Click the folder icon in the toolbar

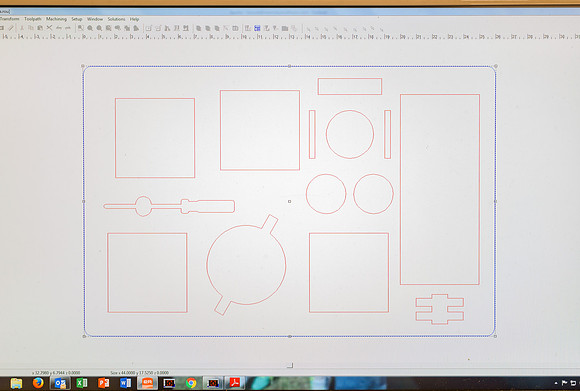click(284, 28)
